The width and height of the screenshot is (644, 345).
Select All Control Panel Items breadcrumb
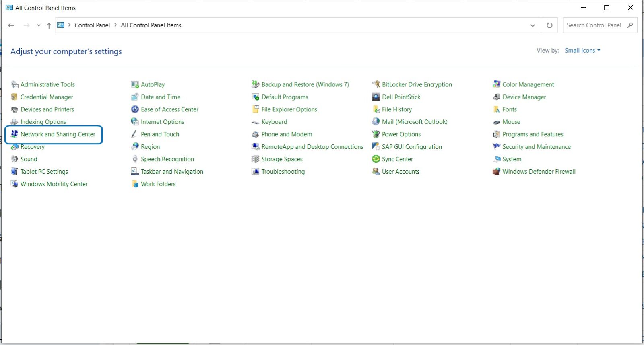coord(151,25)
